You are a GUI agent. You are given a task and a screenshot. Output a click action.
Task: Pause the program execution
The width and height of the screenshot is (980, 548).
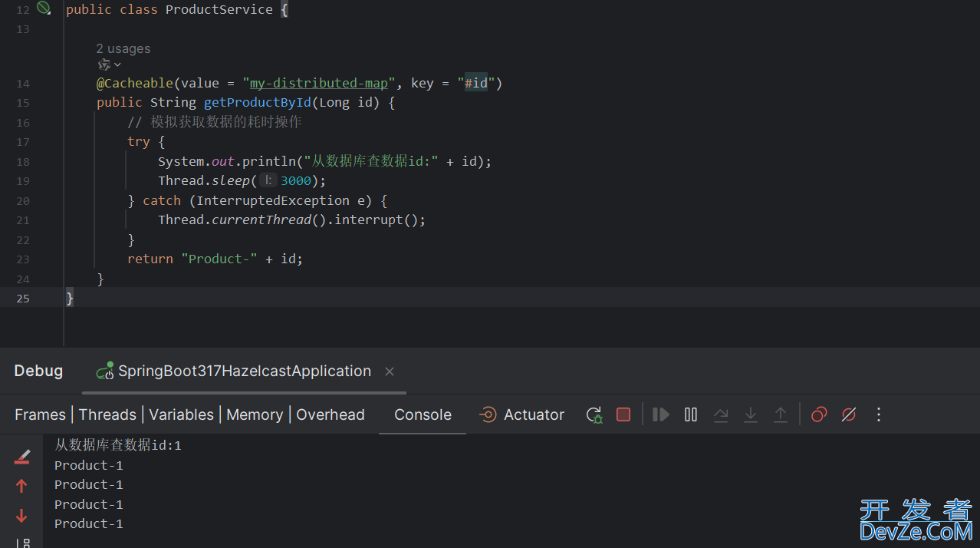(691, 414)
